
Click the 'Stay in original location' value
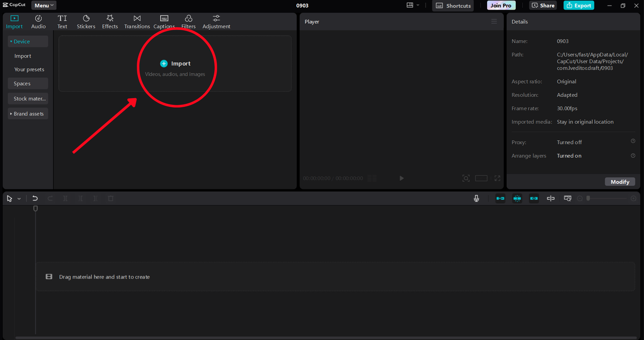tap(585, 122)
